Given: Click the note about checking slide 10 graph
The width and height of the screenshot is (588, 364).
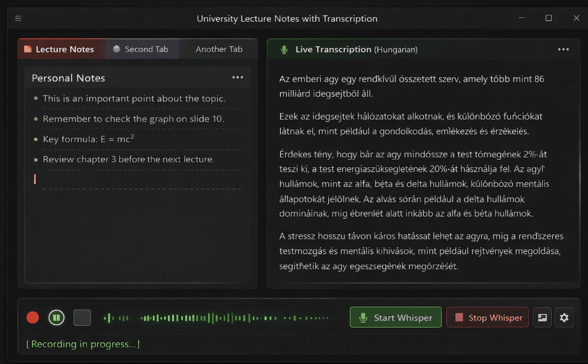Looking at the screenshot, I should point(133,119).
